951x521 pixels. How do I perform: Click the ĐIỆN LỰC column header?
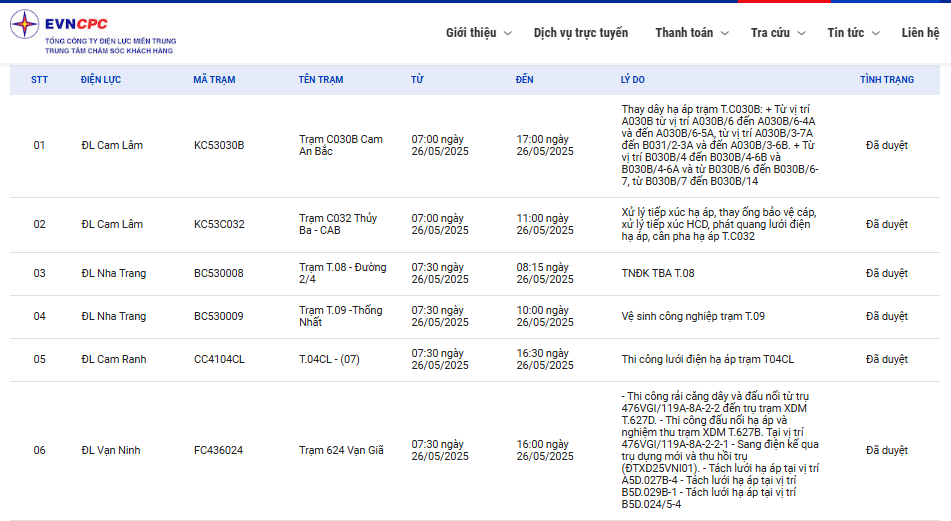click(x=101, y=79)
